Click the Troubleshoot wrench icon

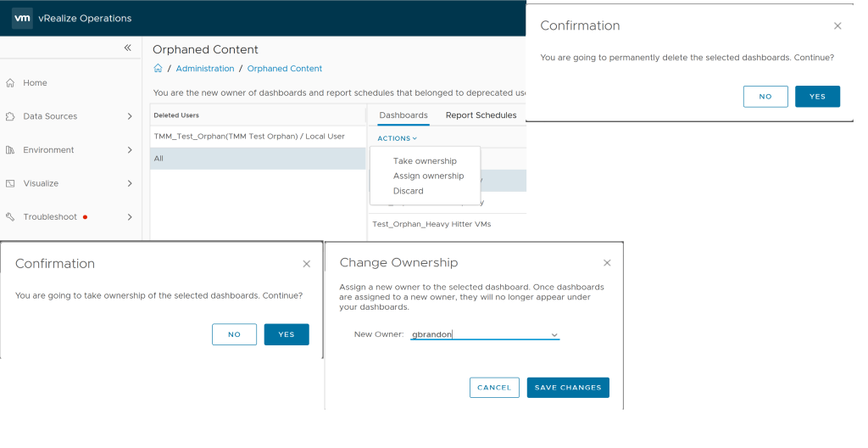[x=10, y=217]
